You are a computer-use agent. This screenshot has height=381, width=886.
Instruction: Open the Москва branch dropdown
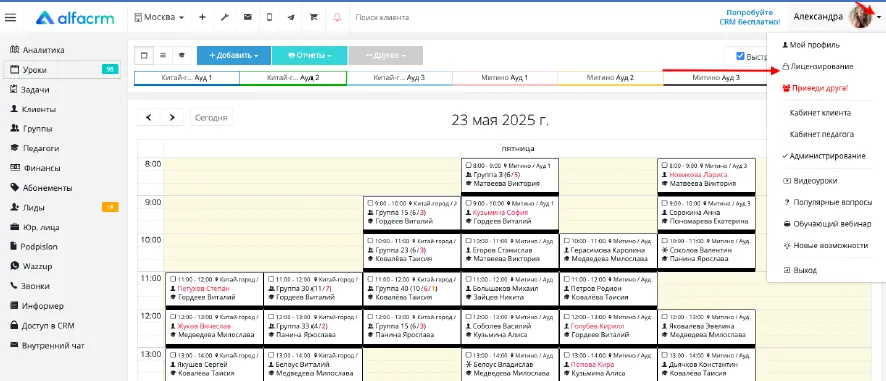click(159, 18)
